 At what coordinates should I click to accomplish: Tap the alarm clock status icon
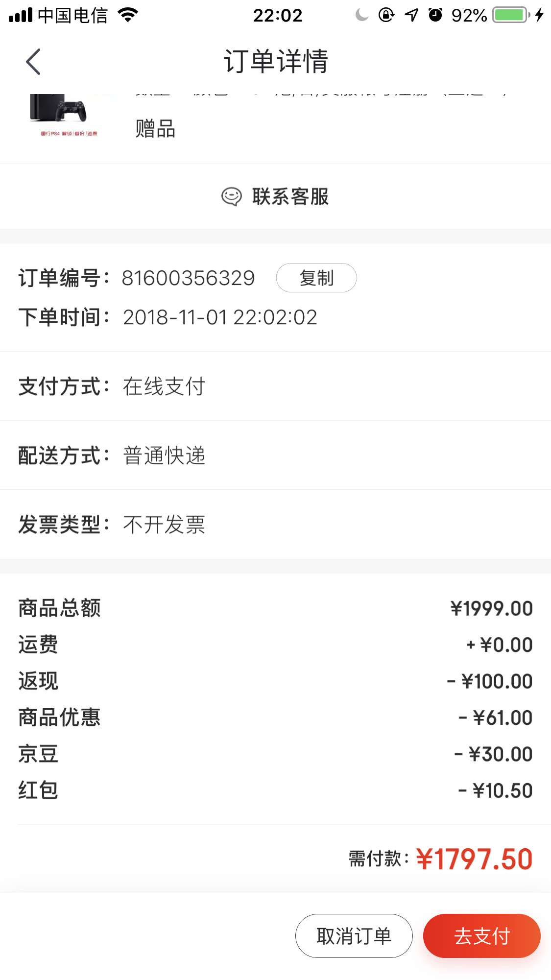(435, 15)
